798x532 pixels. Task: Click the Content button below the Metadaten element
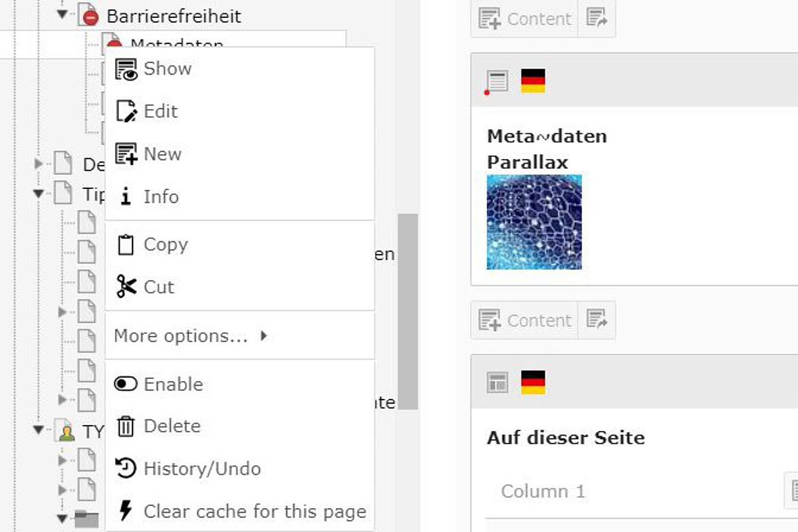(523, 321)
